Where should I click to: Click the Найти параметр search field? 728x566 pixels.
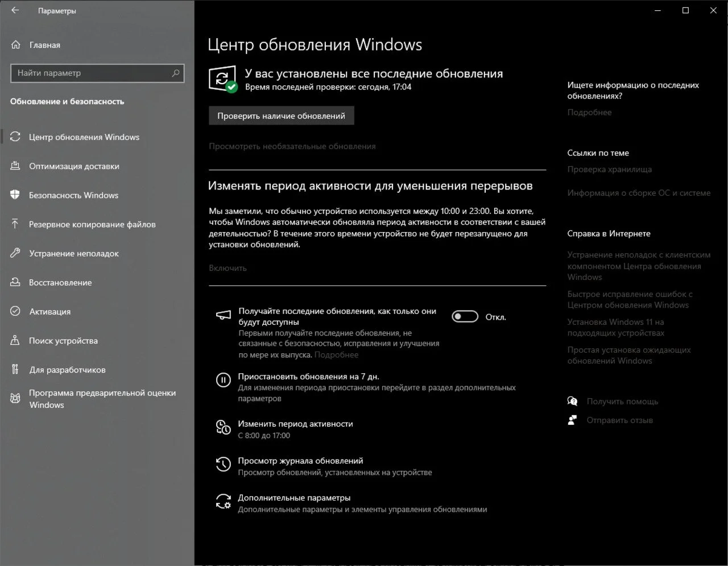coord(97,73)
